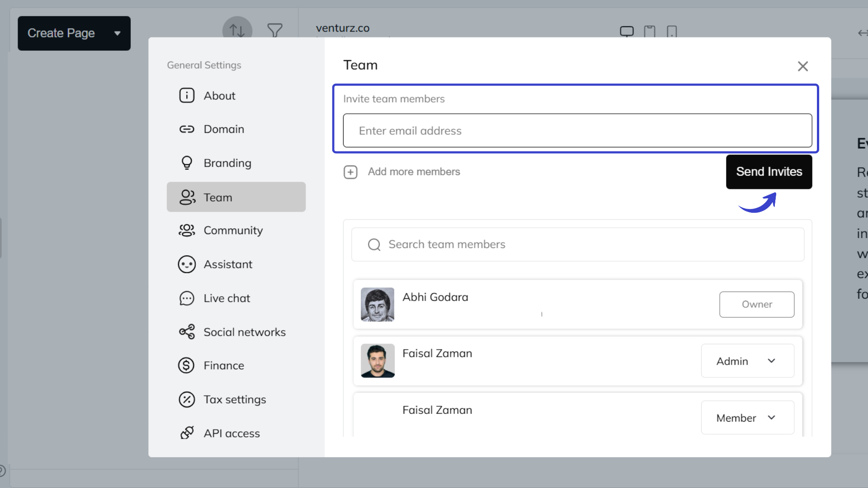Click the search icon in team members search
Screen dimensions: 868x488
coord(373,244)
